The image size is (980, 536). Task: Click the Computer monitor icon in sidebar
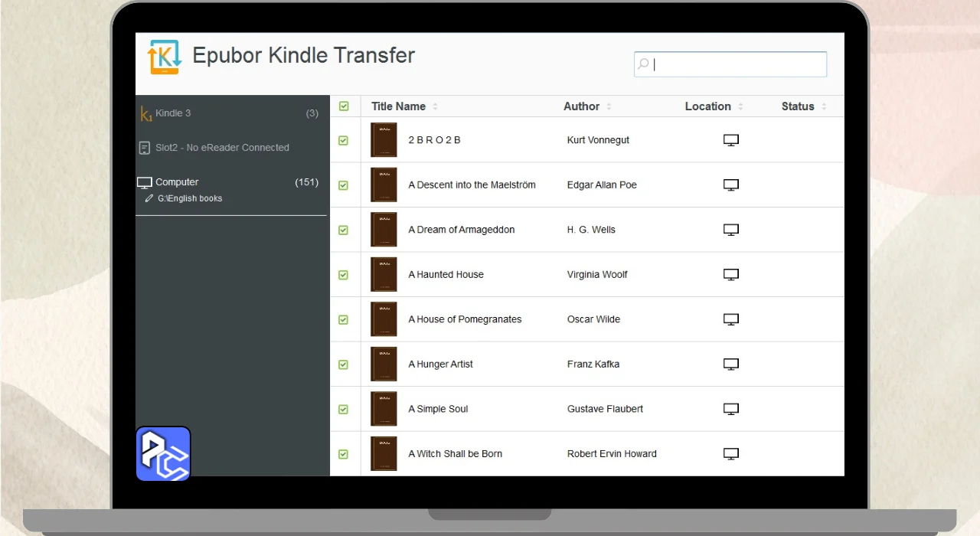pos(145,182)
